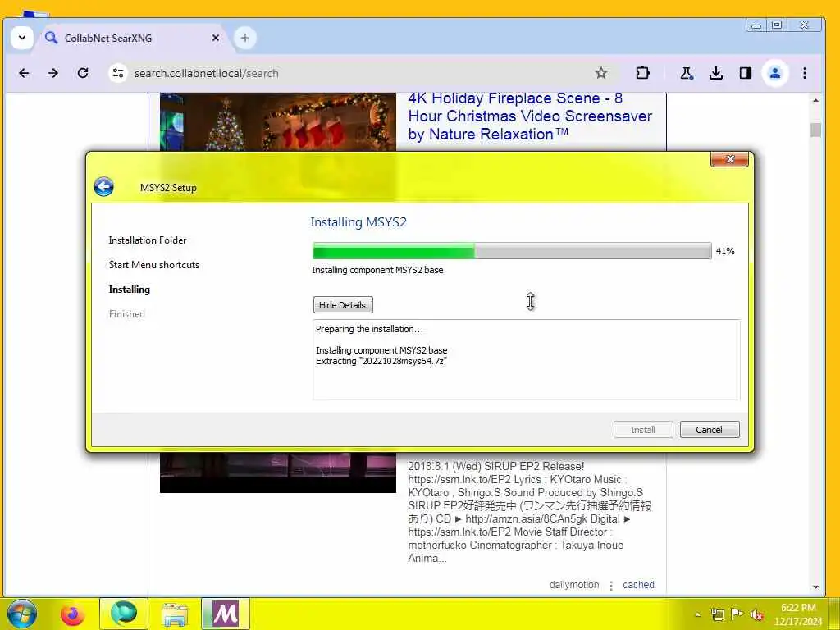This screenshot has width=840, height=630.
Task: Go back in the MSYS2 Setup wizard
Action: click(103, 187)
